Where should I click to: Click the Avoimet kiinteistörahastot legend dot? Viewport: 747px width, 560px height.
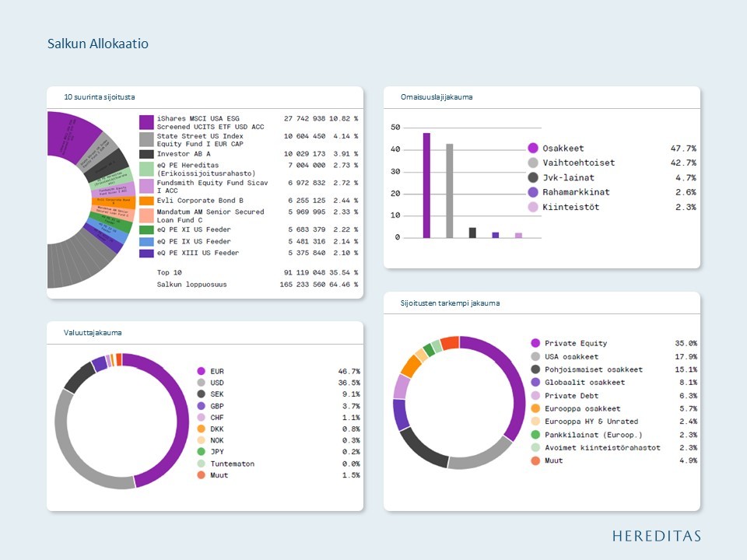pyautogui.click(x=535, y=447)
